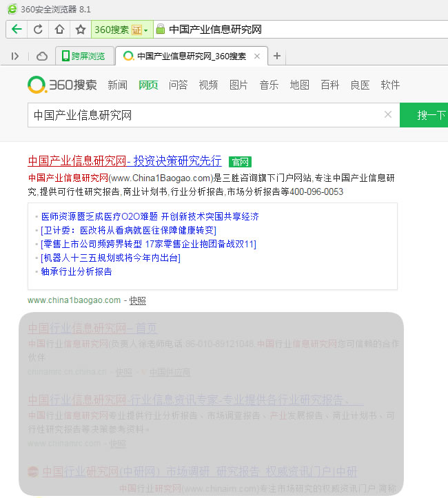448x498 pixels.
Task: Open the browser home page icon
Action: [x=59, y=30]
